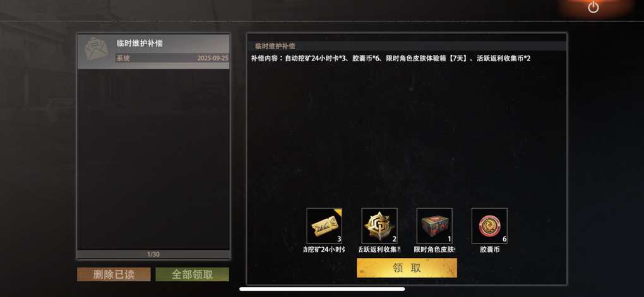
Task: Tap the red 胶囊币 capsule coin icon
Action: pyautogui.click(x=489, y=226)
